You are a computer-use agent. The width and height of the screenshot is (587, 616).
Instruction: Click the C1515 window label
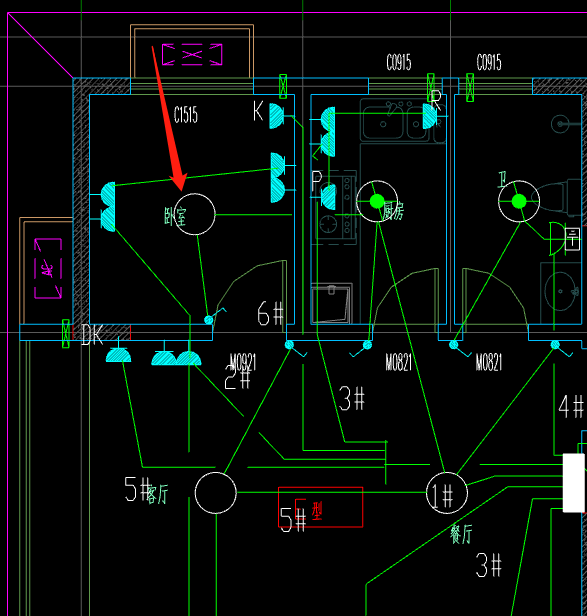[x=186, y=115]
